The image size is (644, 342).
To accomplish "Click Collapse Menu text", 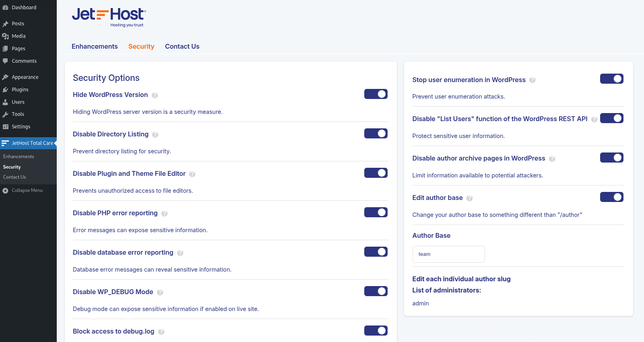I will click(x=27, y=190).
